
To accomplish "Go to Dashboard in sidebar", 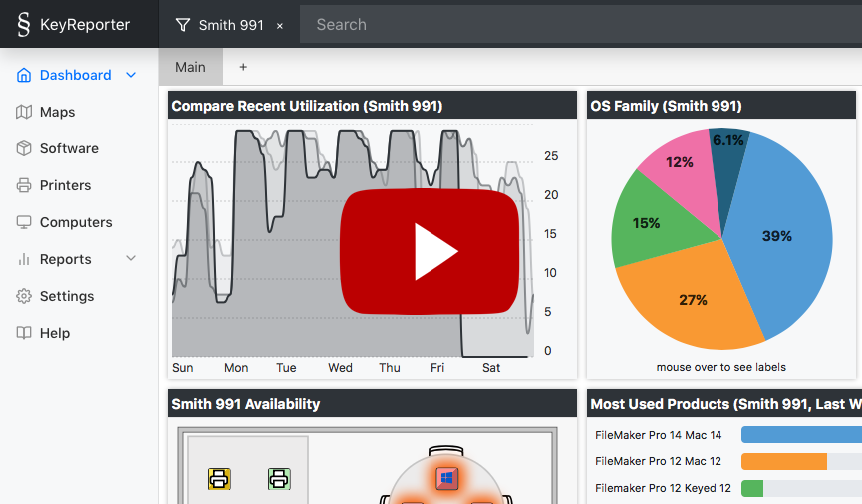I will click(x=76, y=75).
